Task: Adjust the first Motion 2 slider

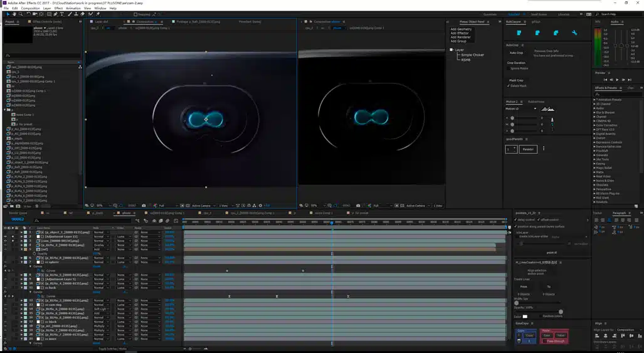Action: 512,118
